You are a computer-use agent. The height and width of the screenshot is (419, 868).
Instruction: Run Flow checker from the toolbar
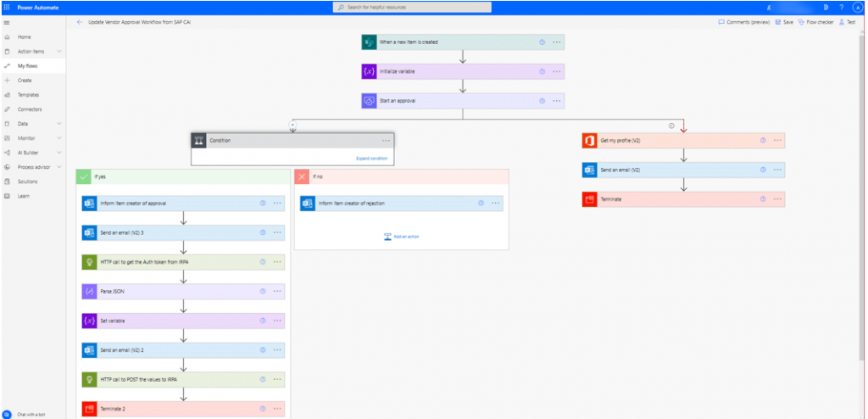816,22
